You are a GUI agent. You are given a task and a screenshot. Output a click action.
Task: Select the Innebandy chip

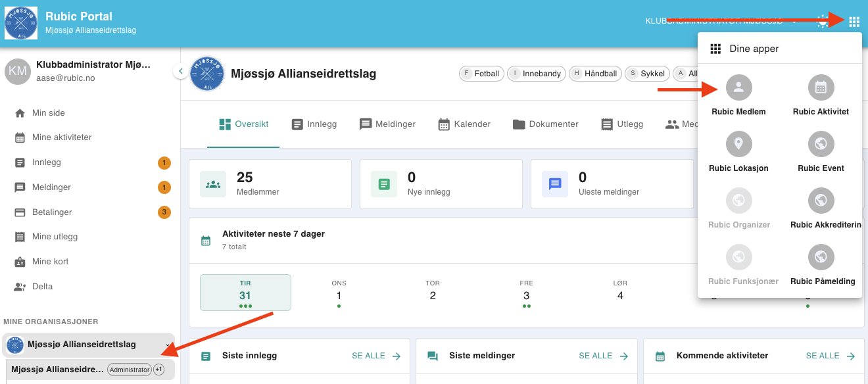(536, 74)
